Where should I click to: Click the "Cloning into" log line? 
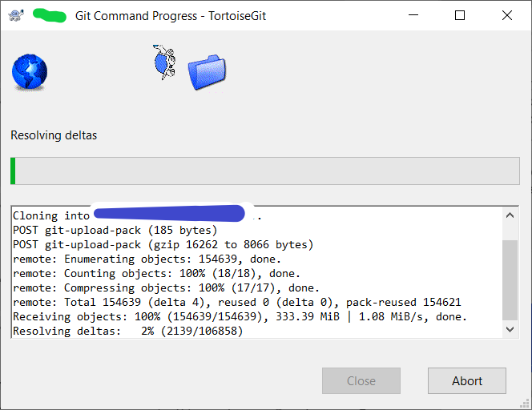[137, 215]
